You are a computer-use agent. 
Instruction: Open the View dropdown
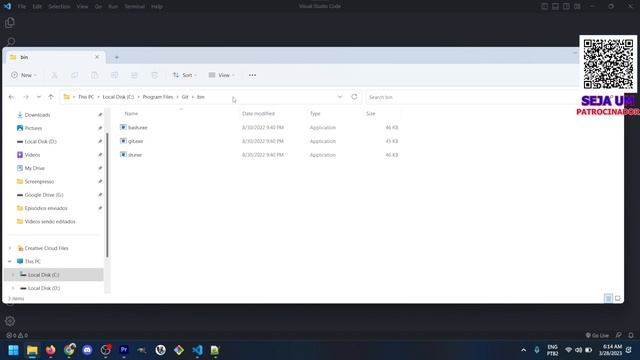[x=222, y=75]
